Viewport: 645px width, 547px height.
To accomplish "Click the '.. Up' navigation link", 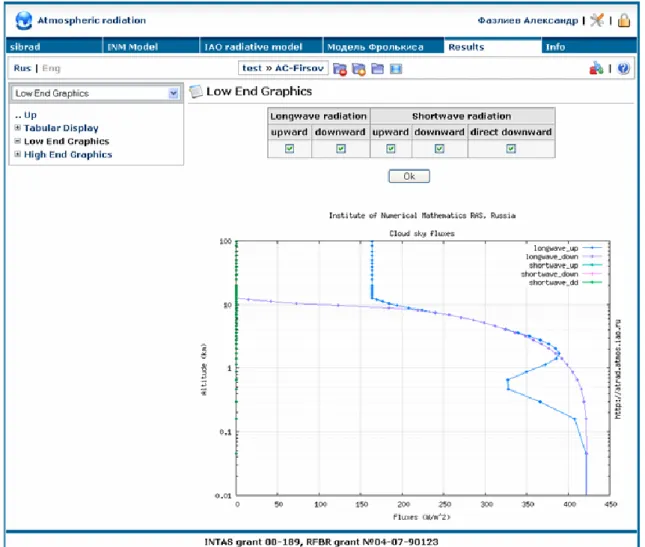I will 26,115.
